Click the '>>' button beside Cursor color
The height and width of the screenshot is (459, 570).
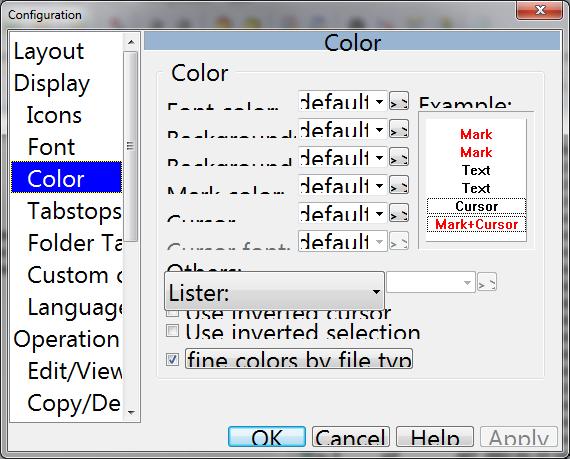click(399, 213)
